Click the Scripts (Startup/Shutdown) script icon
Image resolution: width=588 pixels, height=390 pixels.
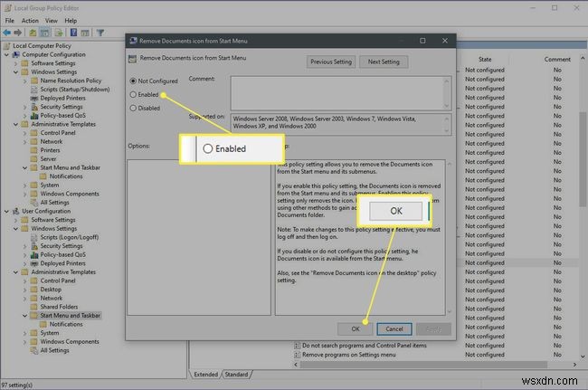(x=34, y=90)
